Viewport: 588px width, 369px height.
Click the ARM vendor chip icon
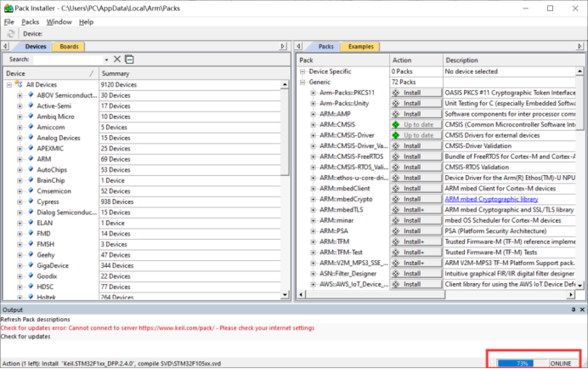[x=31, y=159]
